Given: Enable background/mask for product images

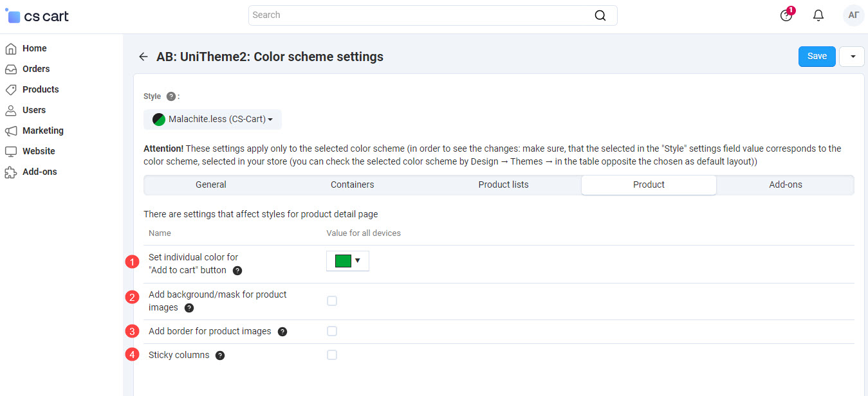Looking at the screenshot, I should click(x=332, y=301).
